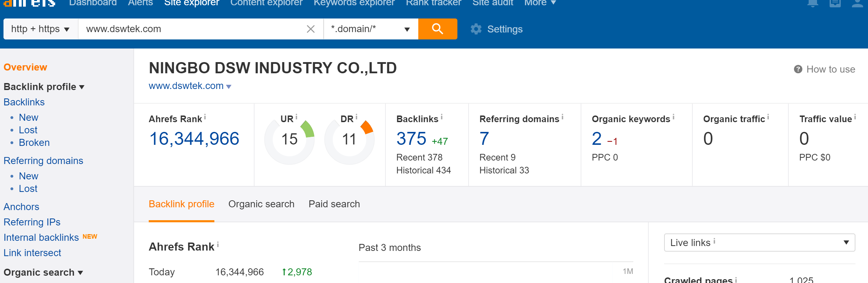The height and width of the screenshot is (283, 868).
Task: Open Link intersect in the sidebar
Action: (32, 253)
